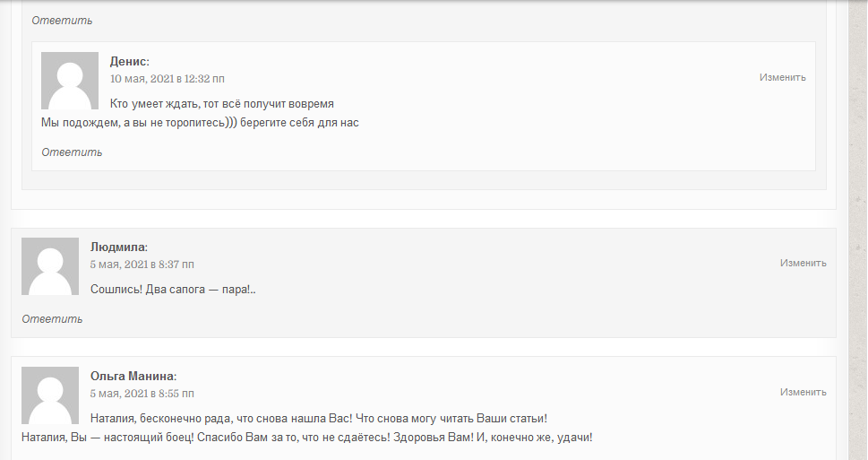868x460 pixels.
Task: Open timestamp 5 мая, 2021 в 8:37 пп
Action: pyautogui.click(x=142, y=265)
